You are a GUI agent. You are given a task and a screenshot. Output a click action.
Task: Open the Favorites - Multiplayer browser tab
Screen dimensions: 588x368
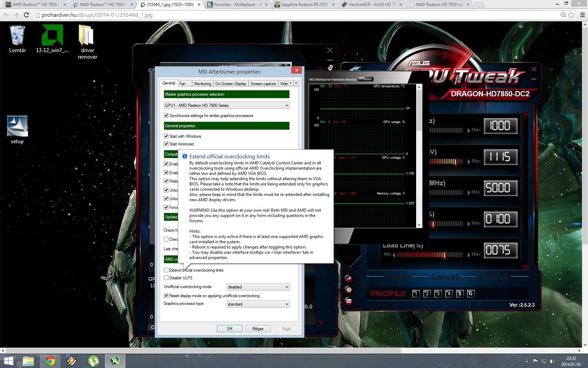(x=238, y=5)
